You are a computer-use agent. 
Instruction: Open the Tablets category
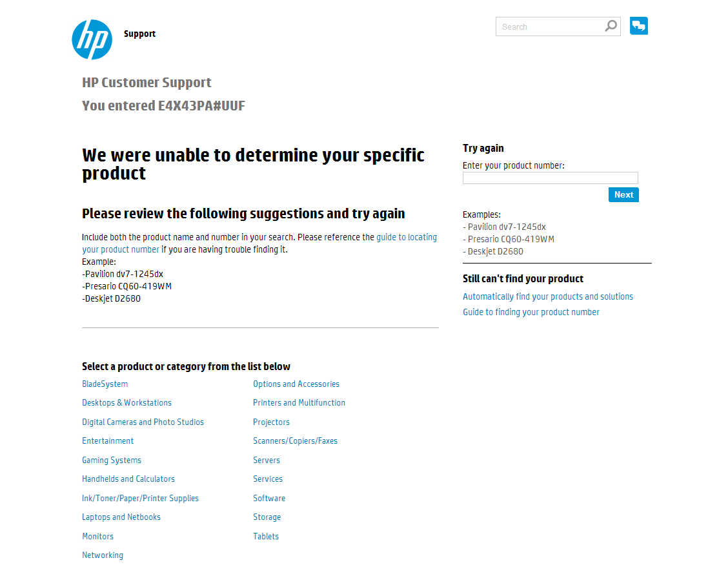tap(266, 536)
